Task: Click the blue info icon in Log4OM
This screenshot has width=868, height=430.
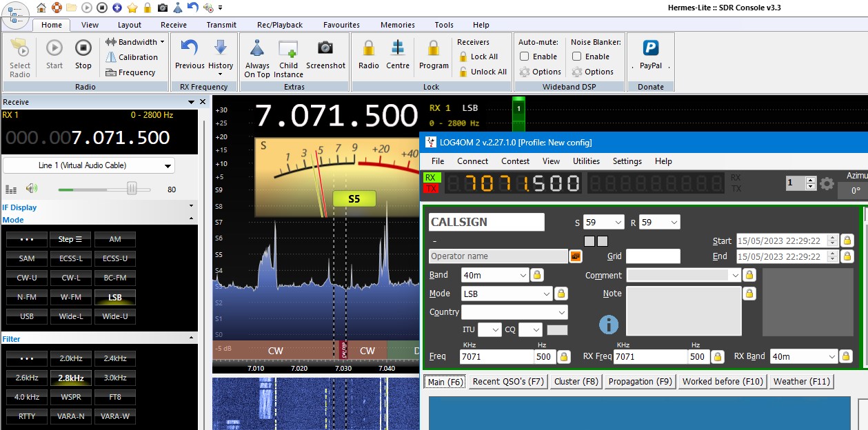Action: (608, 325)
